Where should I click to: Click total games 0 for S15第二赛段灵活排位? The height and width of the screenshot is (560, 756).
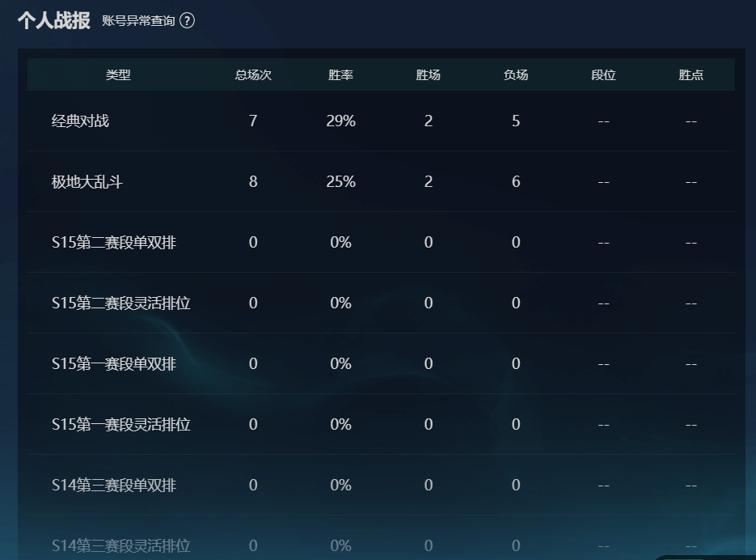coord(253,303)
